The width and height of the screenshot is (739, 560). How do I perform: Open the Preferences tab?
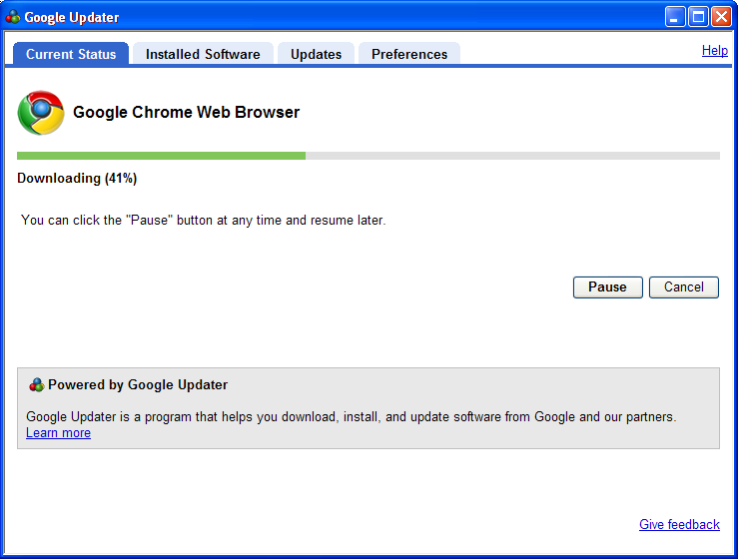click(409, 54)
